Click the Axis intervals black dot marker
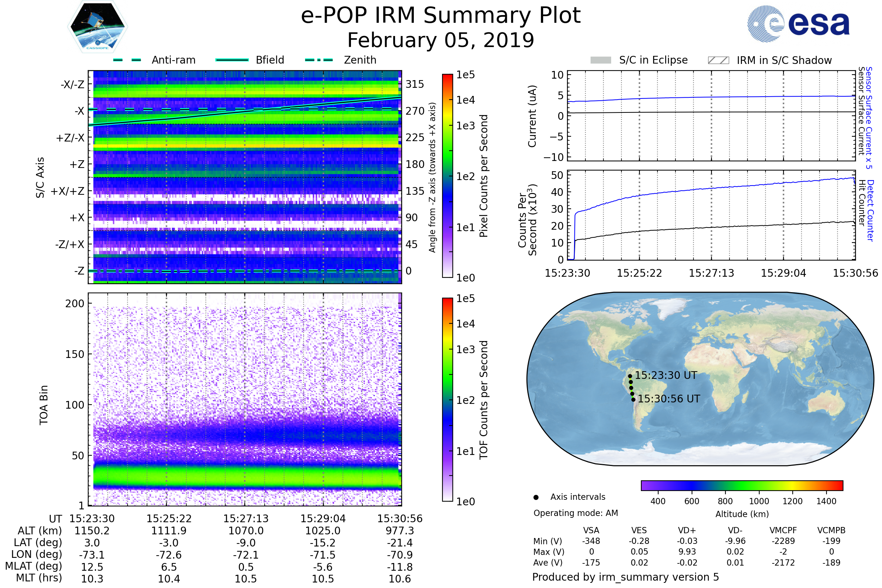Screen dimensions: 882x588 [x=536, y=498]
